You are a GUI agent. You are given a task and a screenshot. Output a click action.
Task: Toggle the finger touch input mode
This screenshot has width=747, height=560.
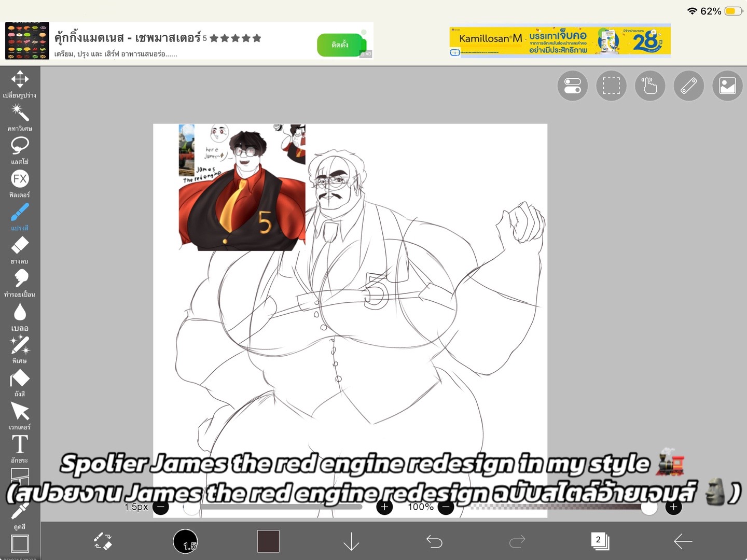650,86
